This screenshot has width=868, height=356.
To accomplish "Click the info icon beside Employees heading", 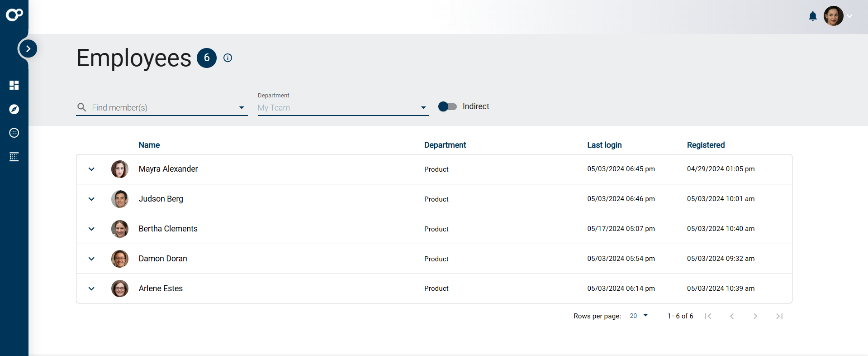I will point(228,58).
